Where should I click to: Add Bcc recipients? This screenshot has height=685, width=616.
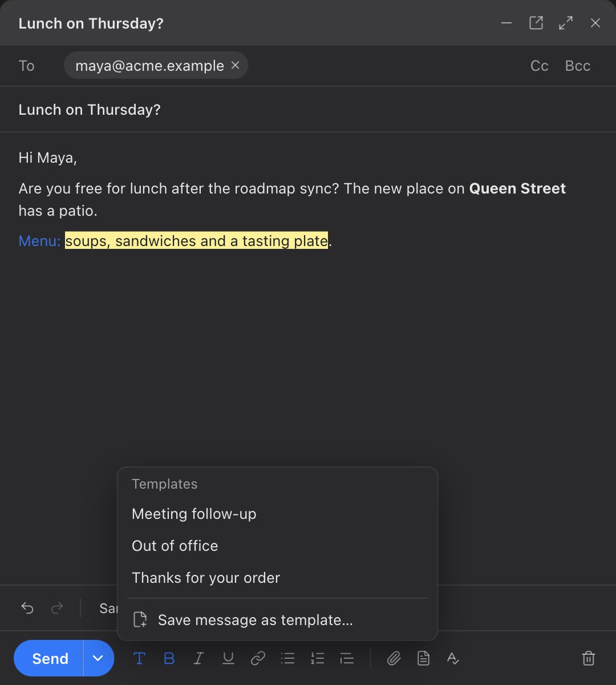point(578,66)
